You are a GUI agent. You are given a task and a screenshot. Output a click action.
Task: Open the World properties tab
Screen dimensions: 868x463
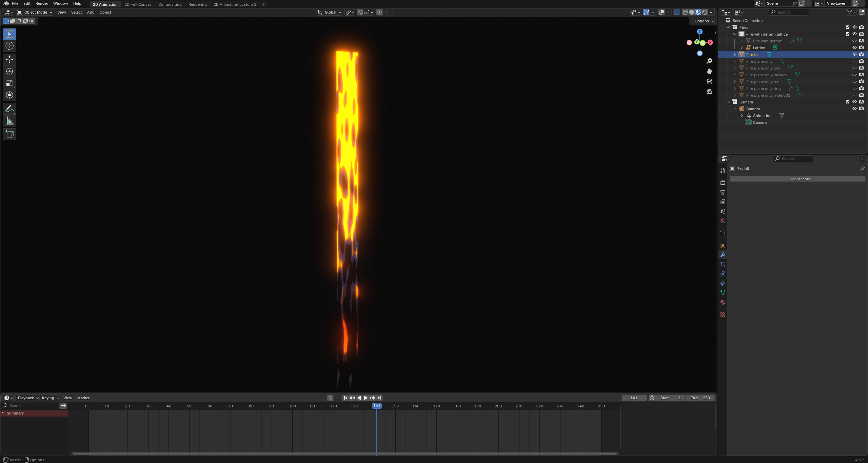(723, 221)
